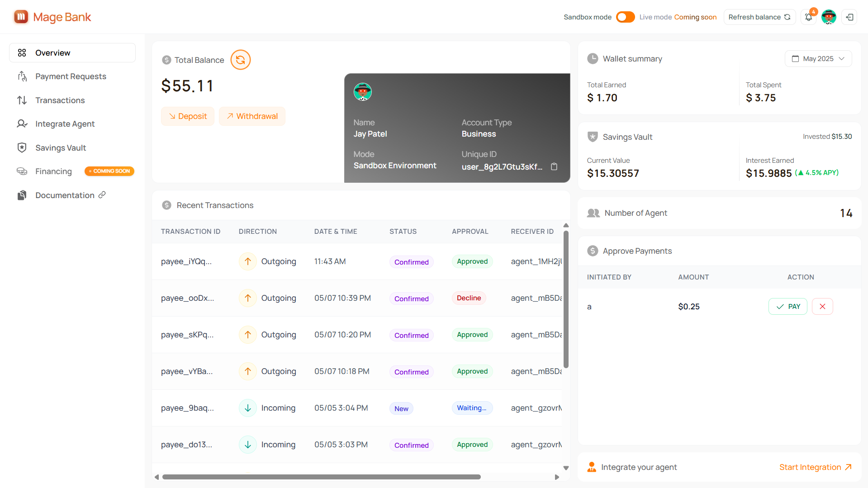The width and height of the screenshot is (868, 488).
Task: Click incoming arrow icon for payee_do13 row
Action: (x=248, y=445)
